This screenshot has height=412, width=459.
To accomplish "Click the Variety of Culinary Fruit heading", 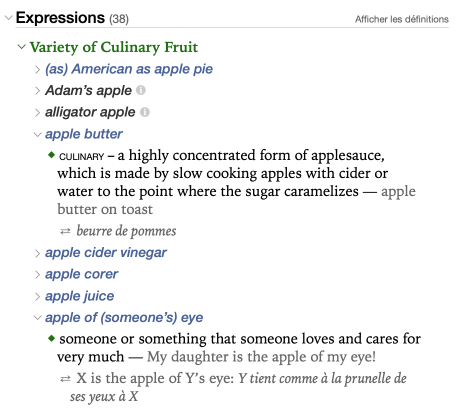I will coord(114,47).
